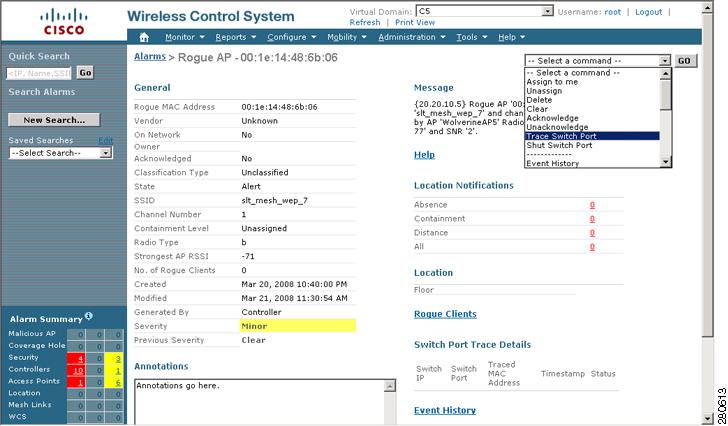This screenshot has width=728, height=426.
Task: Open Security critical alarm count 4
Action: click(x=81, y=358)
